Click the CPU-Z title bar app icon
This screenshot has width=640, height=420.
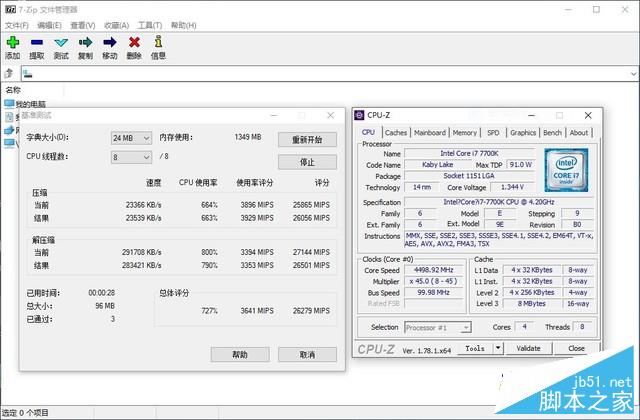point(359,115)
